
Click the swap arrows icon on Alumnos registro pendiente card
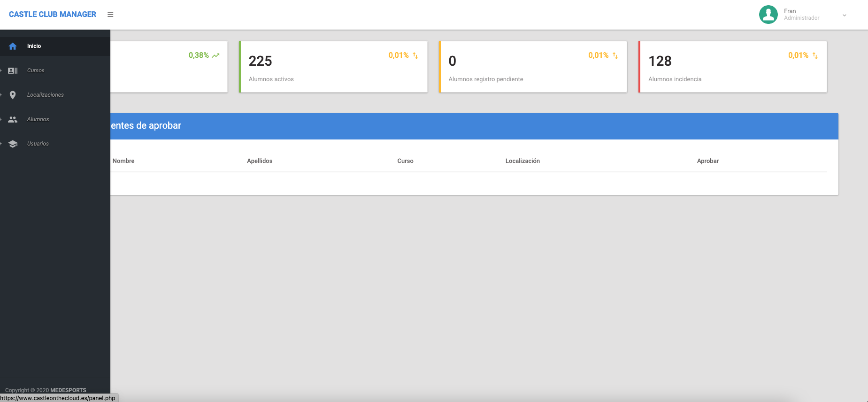[615, 55]
